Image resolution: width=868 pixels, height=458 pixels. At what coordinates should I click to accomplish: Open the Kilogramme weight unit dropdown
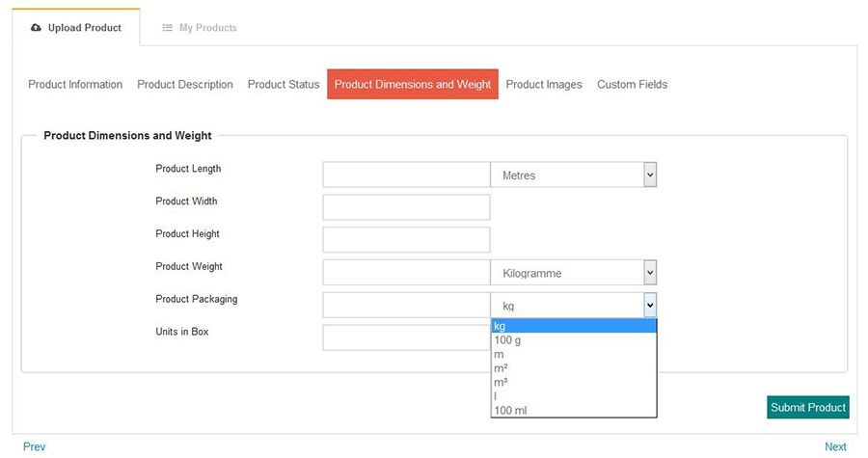(574, 273)
